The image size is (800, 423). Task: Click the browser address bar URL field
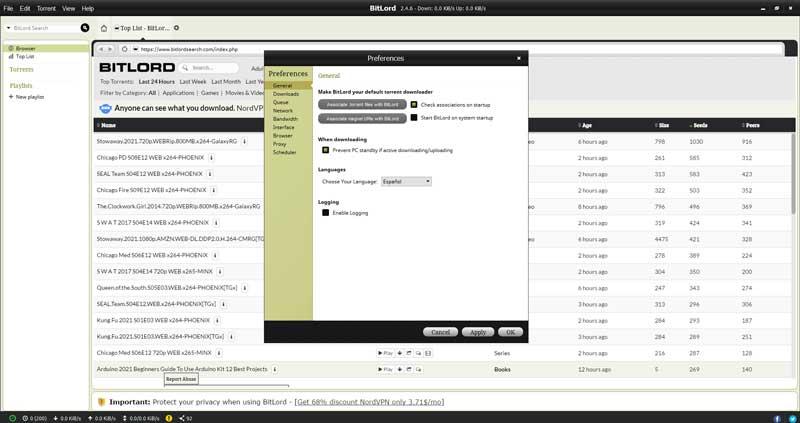(459, 49)
